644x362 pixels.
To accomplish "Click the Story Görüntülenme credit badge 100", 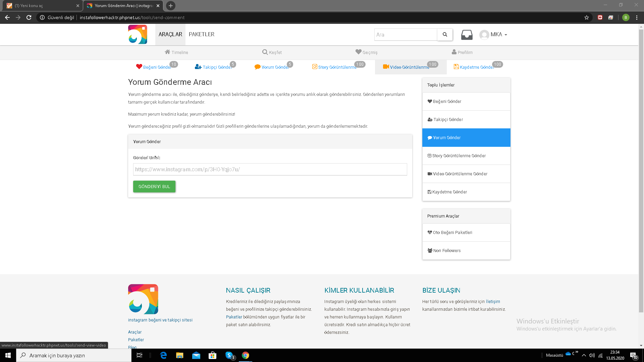I will click(x=360, y=64).
